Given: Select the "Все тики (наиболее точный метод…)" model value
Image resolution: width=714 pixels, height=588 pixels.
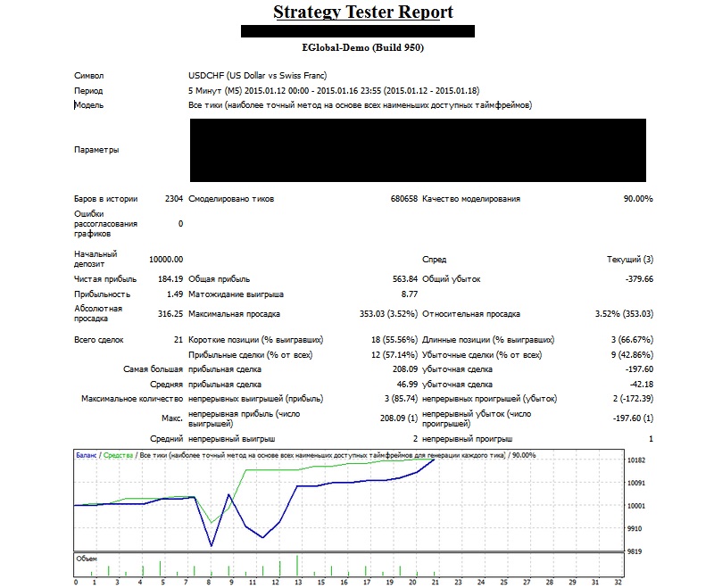Looking at the screenshot, I should point(360,105).
